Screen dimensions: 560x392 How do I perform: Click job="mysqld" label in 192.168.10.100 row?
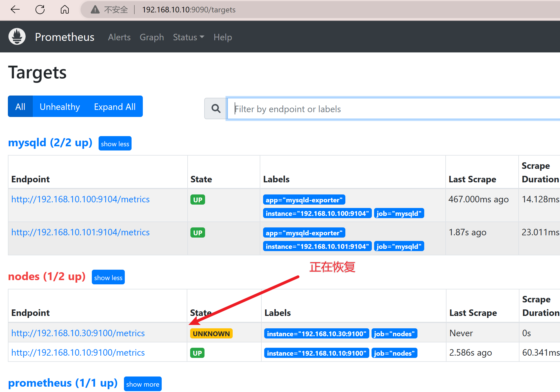click(x=399, y=213)
